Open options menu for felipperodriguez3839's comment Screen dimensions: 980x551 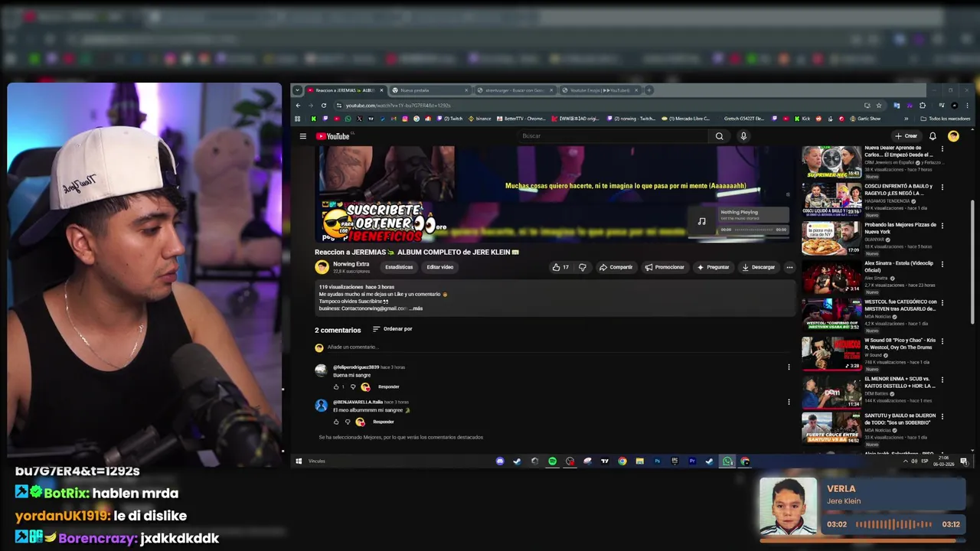[789, 367]
